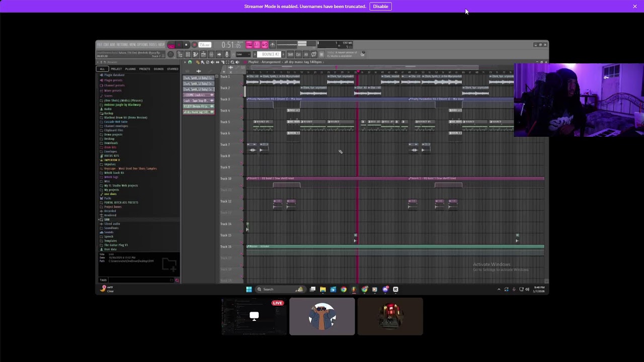Open the Windows Start button
The width and height of the screenshot is (644, 362).
[249, 289]
